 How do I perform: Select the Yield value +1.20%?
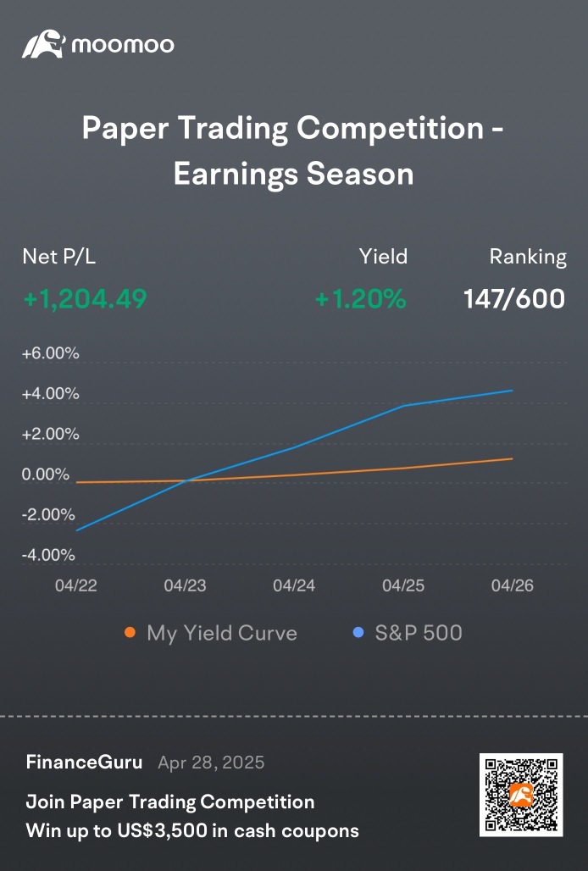coord(361,299)
